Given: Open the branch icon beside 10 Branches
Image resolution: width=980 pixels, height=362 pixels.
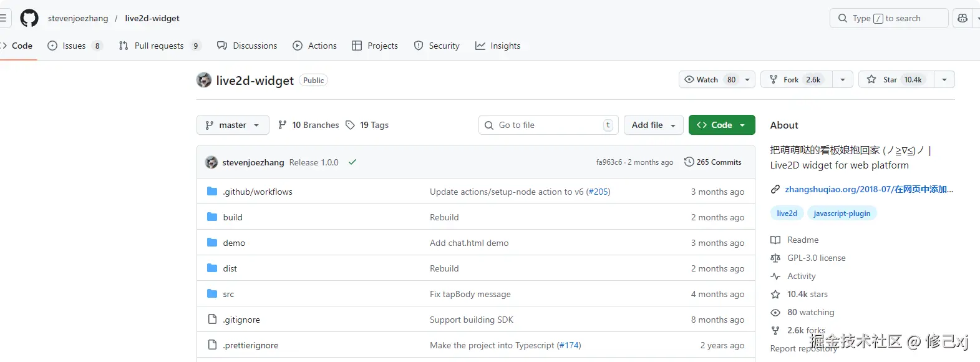Looking at the screenshot, I should point(283,125).
